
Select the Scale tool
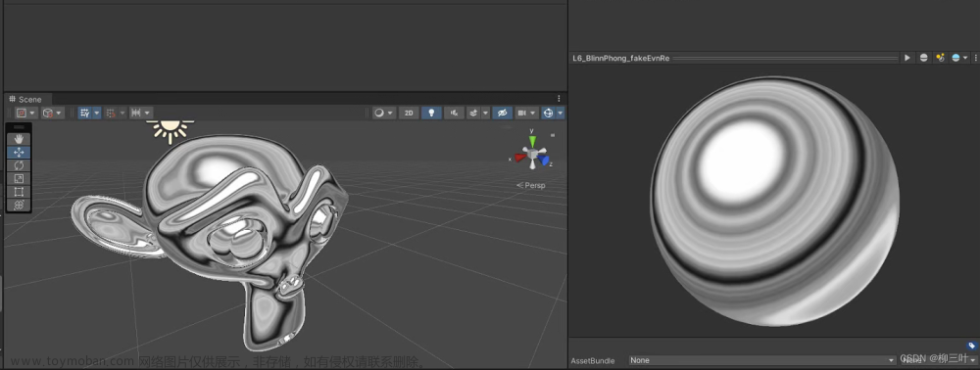pyautogui.click(x=19, y=178)
